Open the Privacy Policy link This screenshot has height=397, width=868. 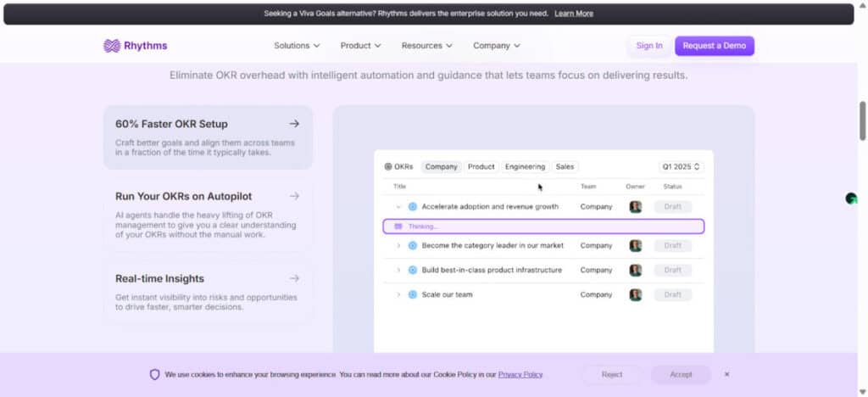[x=520, y=375]
